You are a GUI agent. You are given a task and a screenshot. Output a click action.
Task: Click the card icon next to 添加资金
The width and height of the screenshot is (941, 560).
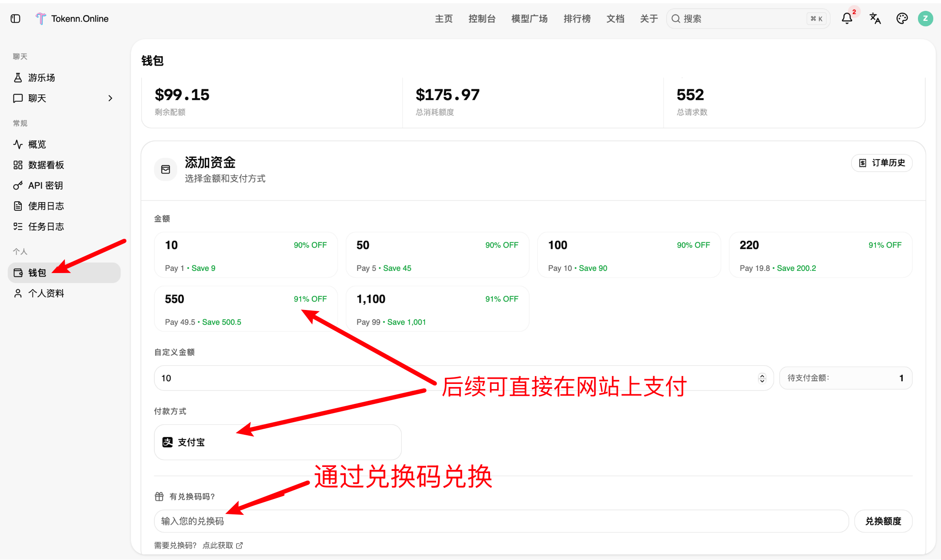[x=166, y=170]
